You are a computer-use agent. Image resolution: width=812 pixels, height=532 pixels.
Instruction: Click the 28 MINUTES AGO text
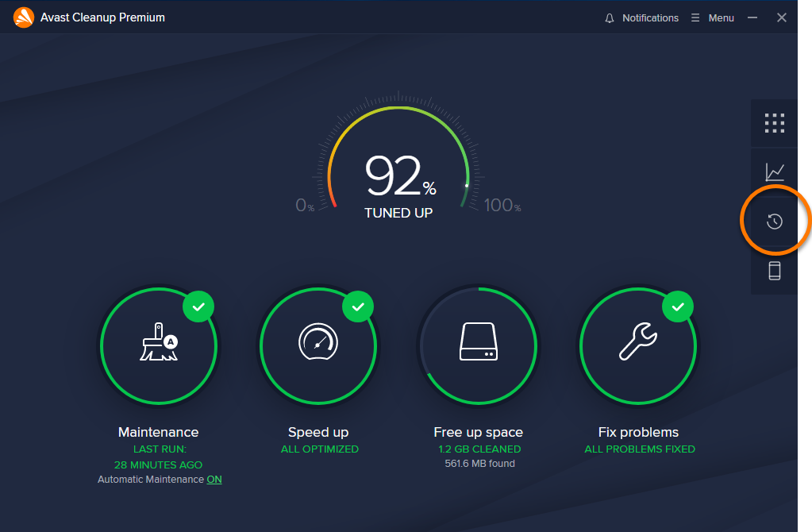tap(159, 465)
